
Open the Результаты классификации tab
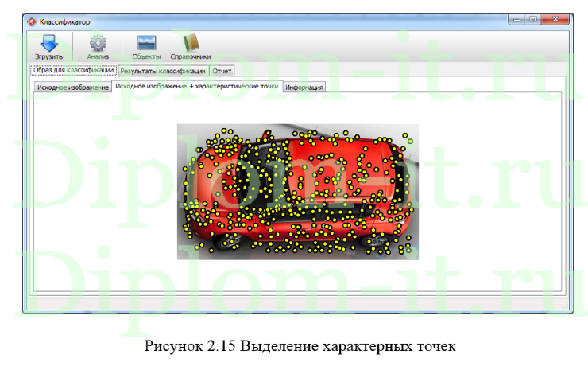[164, 71]
